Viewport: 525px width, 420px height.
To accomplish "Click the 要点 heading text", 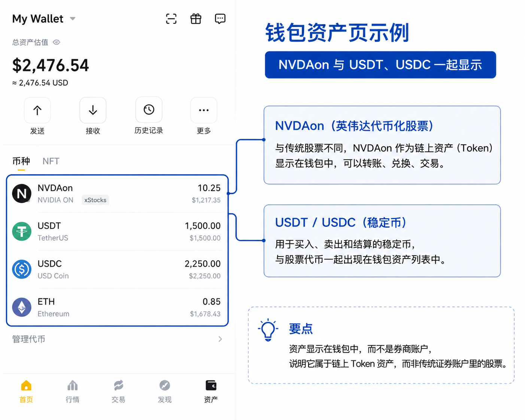I will click(301, 329).
